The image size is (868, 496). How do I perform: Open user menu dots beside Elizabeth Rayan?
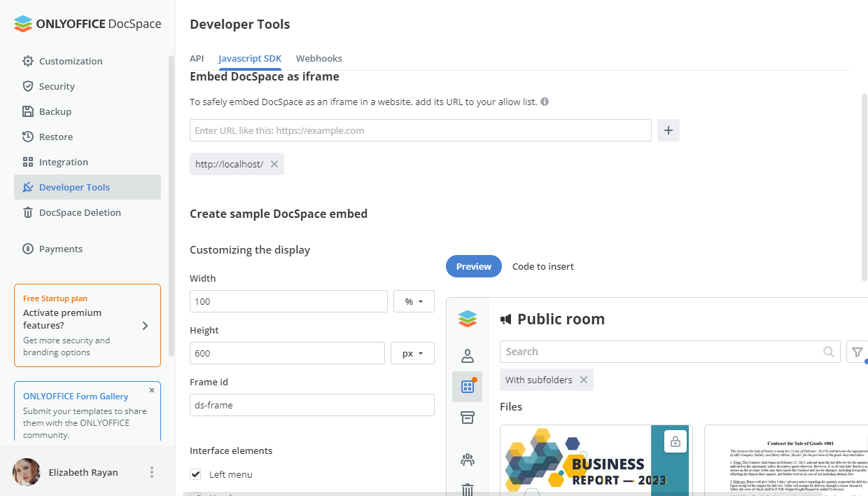[x=152, y=472]
